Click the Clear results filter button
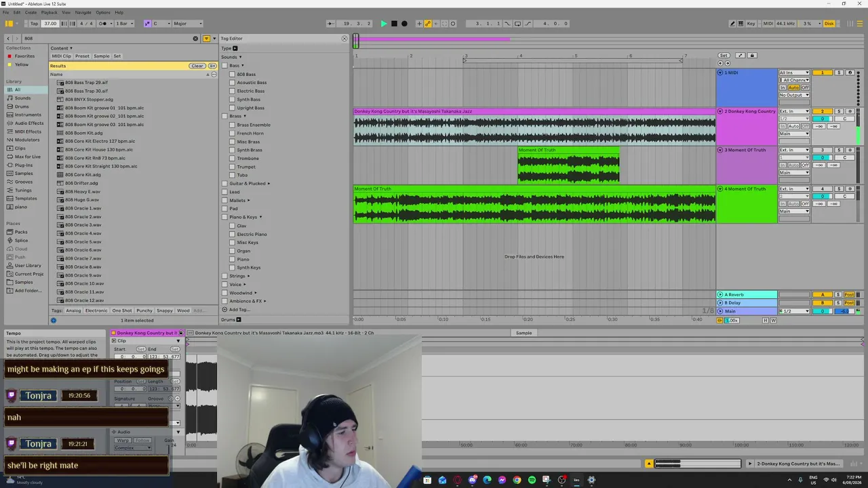This screenshot has height=488, width=868. [197, 66]
